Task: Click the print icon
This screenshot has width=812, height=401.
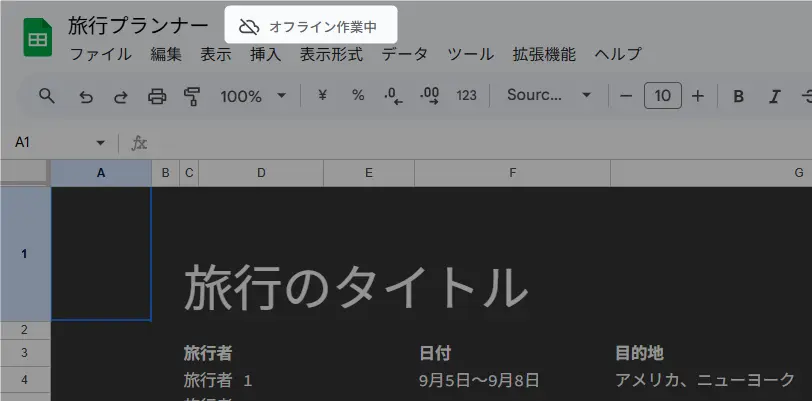Action: [x=157, y=96]
